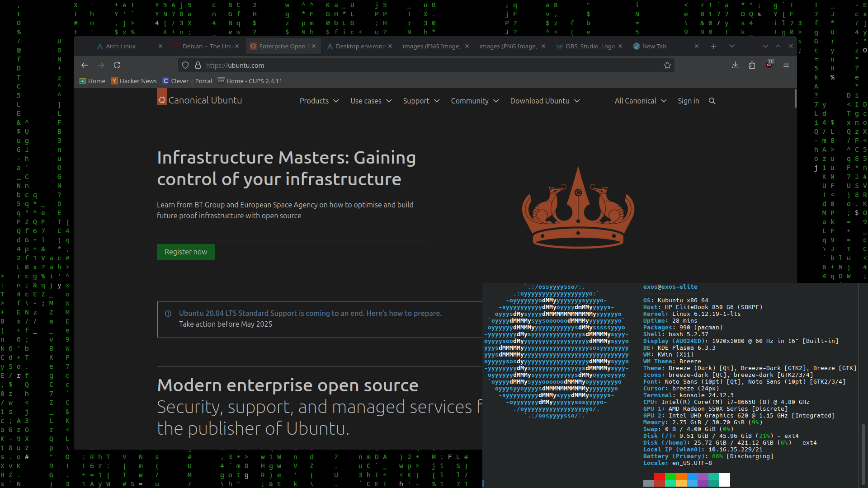
Task: Click the red color swatch in terminal
Action: click(659, 477)
